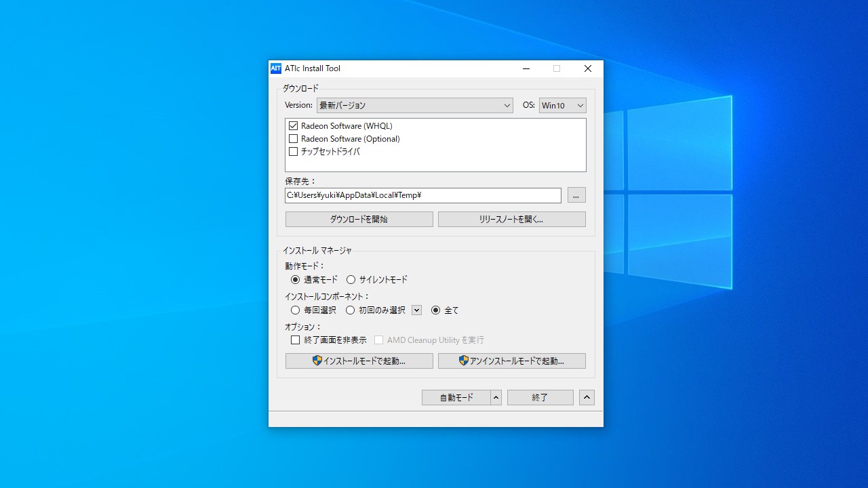This screenshot has height=488, width=868.
Task: Enable Radeon Software (Optional) checkbox
Action: 294,139
